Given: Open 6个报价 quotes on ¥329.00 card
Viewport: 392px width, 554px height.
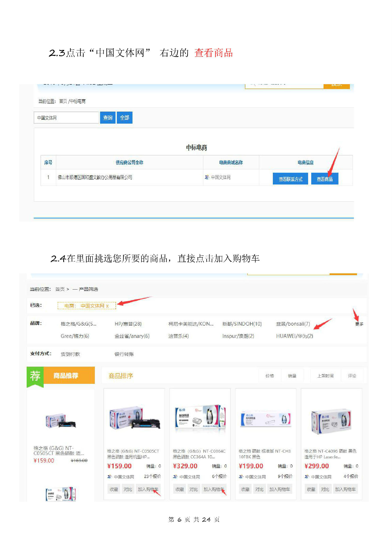Looking at the screenshot, I should (219, 476).
